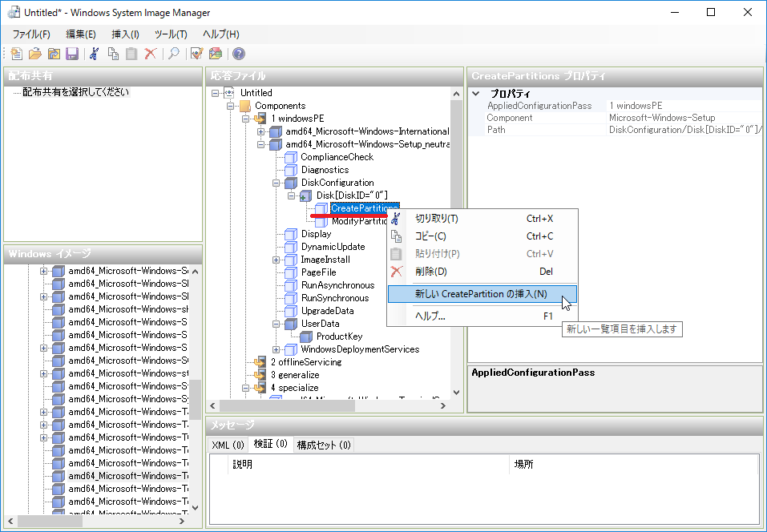Viewport: 767px width, 532px height.
Task: Collapse the UserData node
Action: point(277,324)
